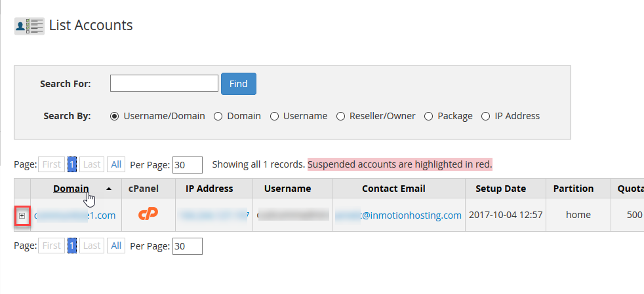Sort by the Domain column header
The image size is (644, 294).
pyautogui.click(x=71, y=189)
